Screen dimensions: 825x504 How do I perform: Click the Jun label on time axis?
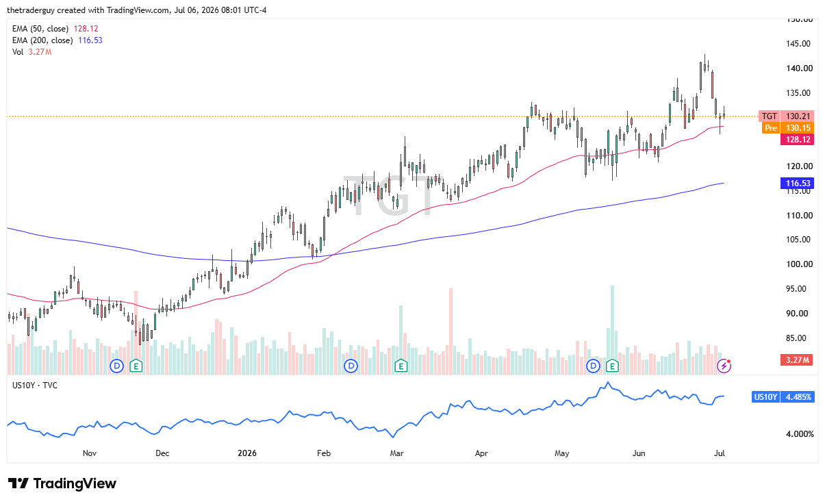tap(639, 453)
